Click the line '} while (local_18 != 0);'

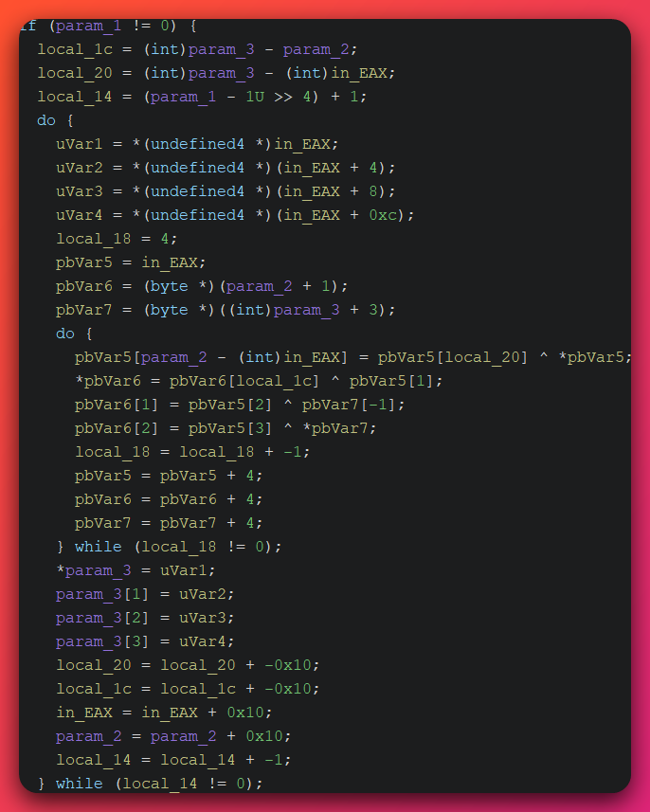[x=169, y=547]
